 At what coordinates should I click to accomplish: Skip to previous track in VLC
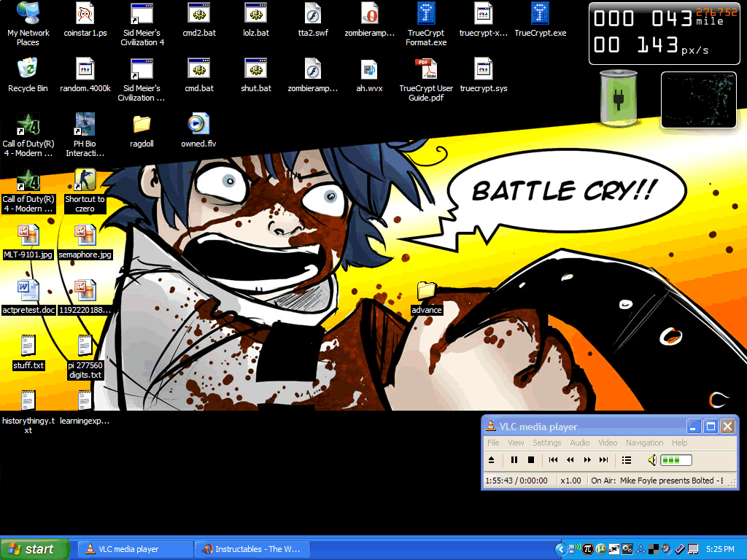[x=553, y=460]
